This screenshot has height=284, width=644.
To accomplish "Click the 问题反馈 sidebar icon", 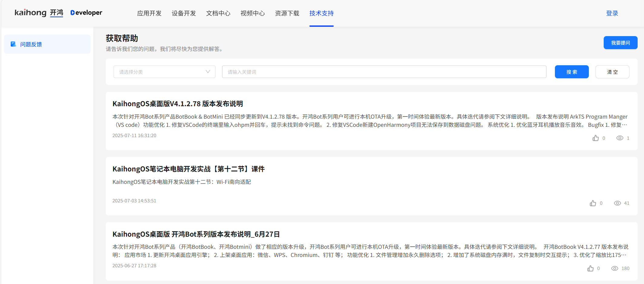I will tap(13, 44).
